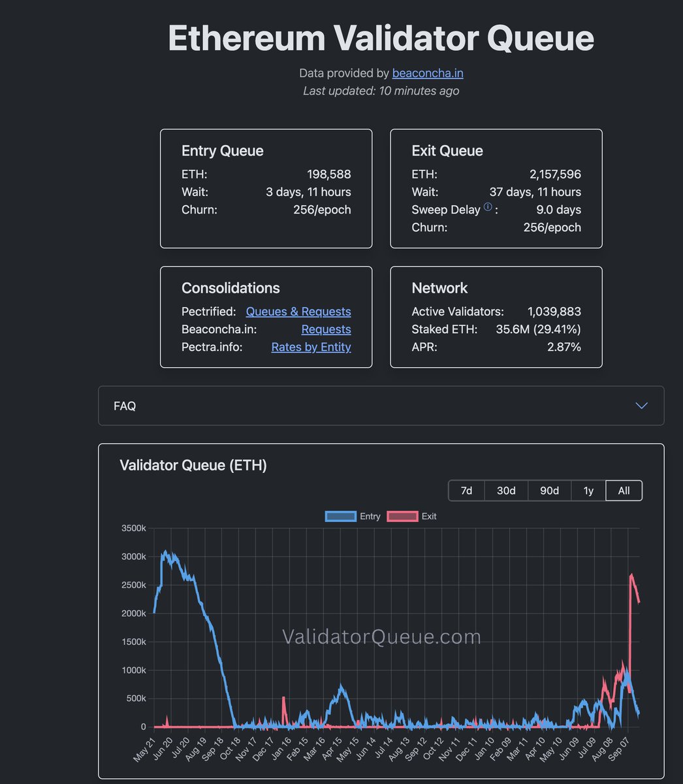Click the Exit legend label

[x=429, y=516]
